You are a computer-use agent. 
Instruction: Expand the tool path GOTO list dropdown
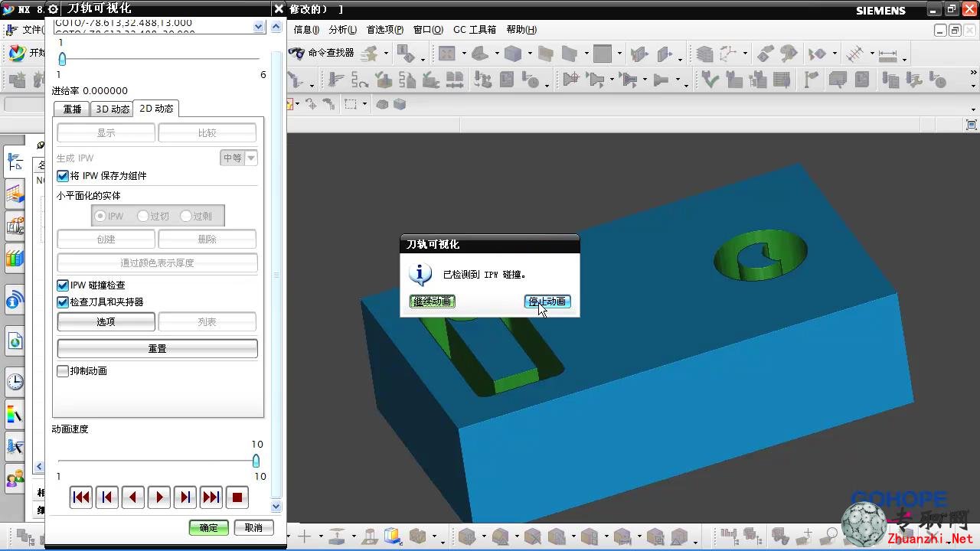click(259, 27)
